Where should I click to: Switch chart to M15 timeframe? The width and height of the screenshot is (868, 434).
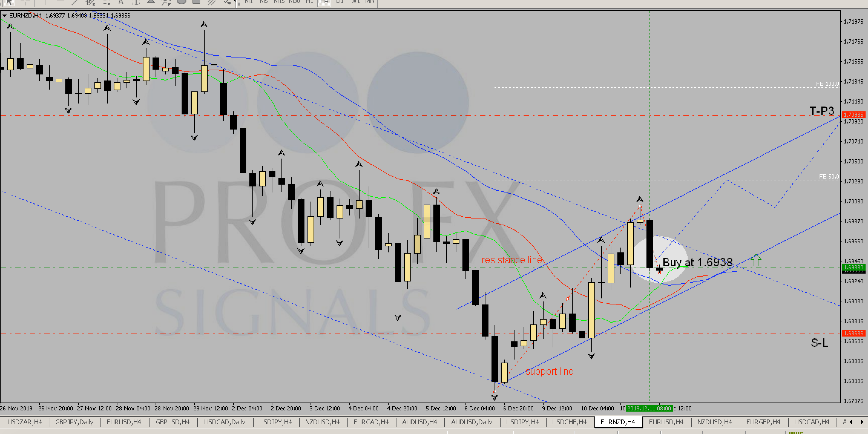(x=279, y=2)
